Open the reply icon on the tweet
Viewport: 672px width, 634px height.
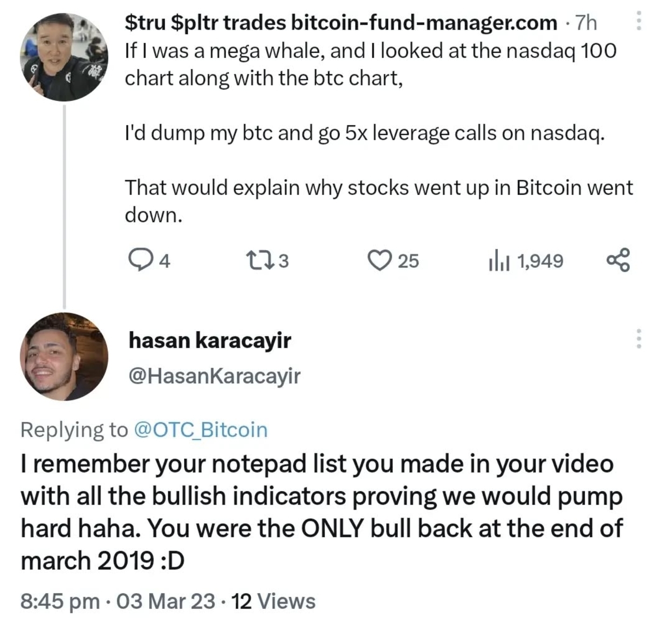point(141,260)
